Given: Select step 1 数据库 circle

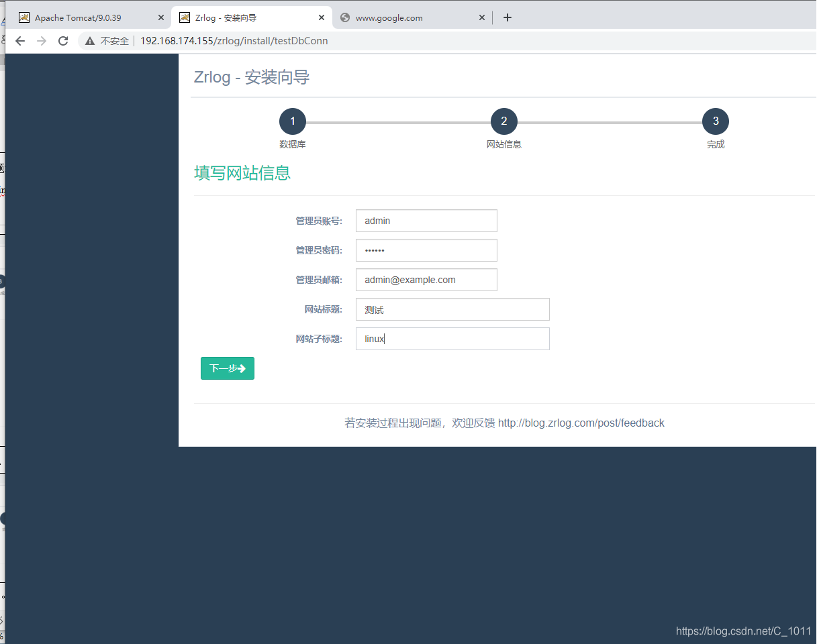Looking at the screenshot, I should 293,121.
